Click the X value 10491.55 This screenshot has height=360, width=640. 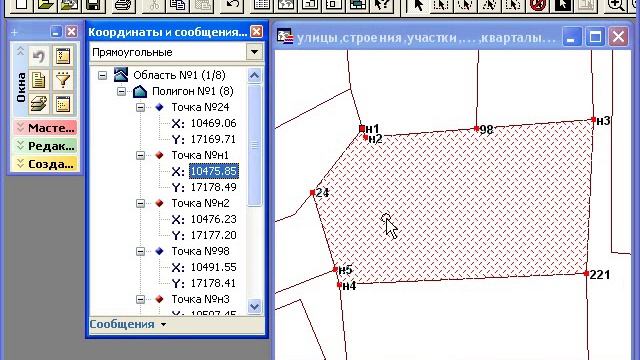click(x=213, y=267)
